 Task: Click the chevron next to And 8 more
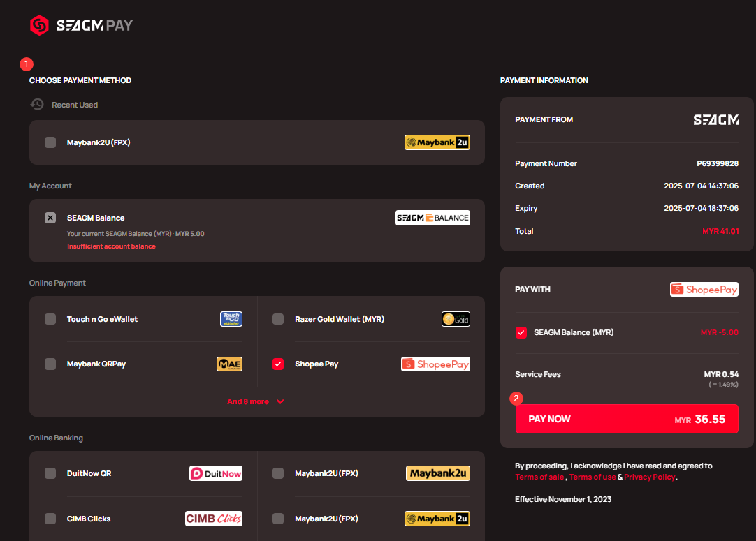(280, 402)
